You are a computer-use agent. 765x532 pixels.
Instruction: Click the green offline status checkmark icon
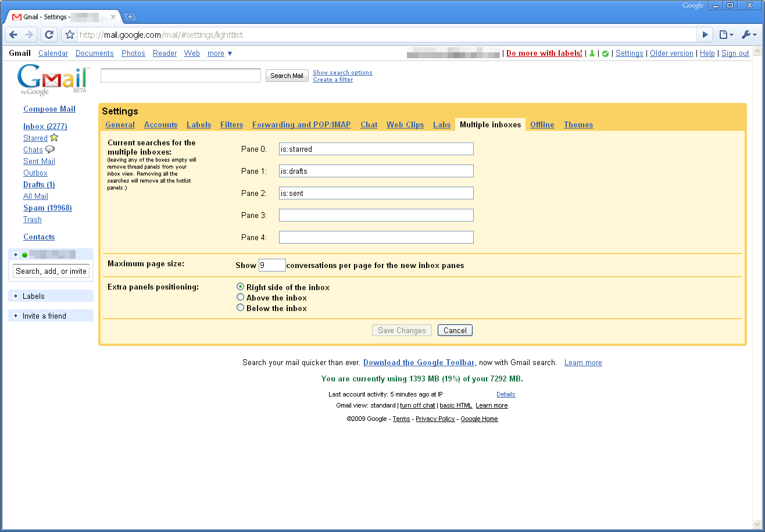605,53
